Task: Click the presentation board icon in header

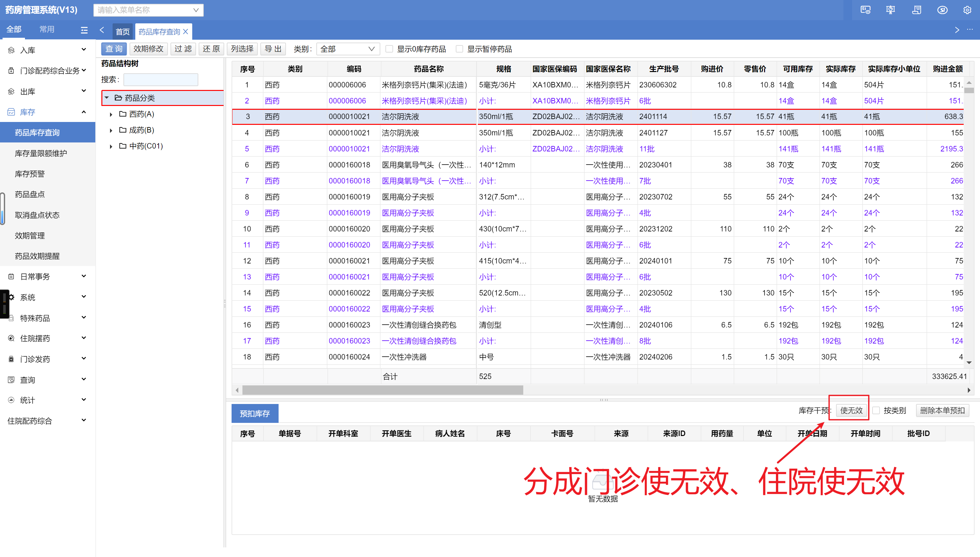Action: click(890, 10)
